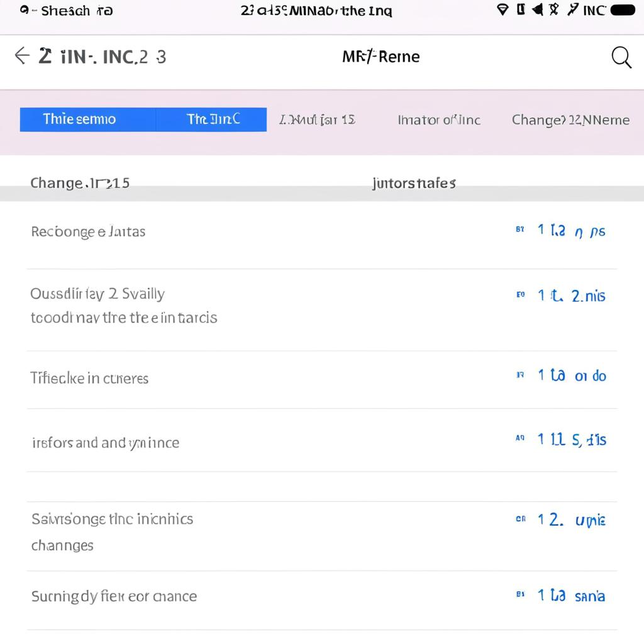
Task: Tap the 'jurtorstrafes' column header
Action: [x=414, y=183]
